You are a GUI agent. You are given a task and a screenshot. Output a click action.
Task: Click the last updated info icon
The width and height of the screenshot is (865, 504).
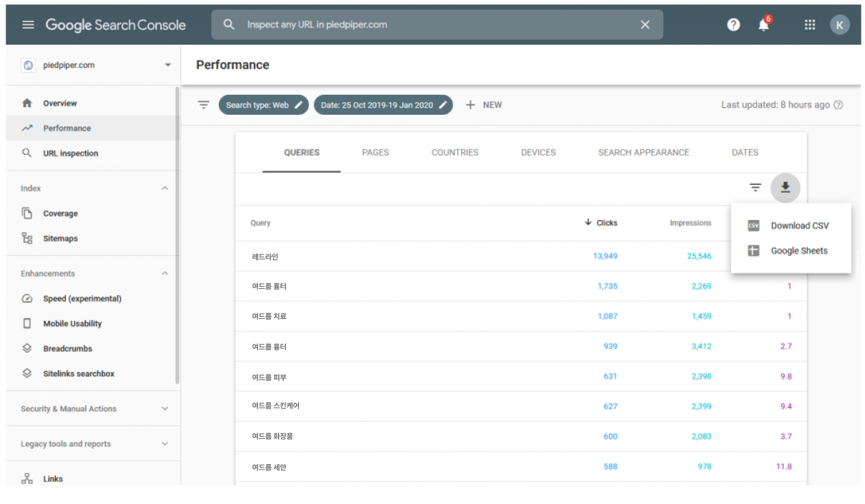pyautogui.click(x=838, y=105)
